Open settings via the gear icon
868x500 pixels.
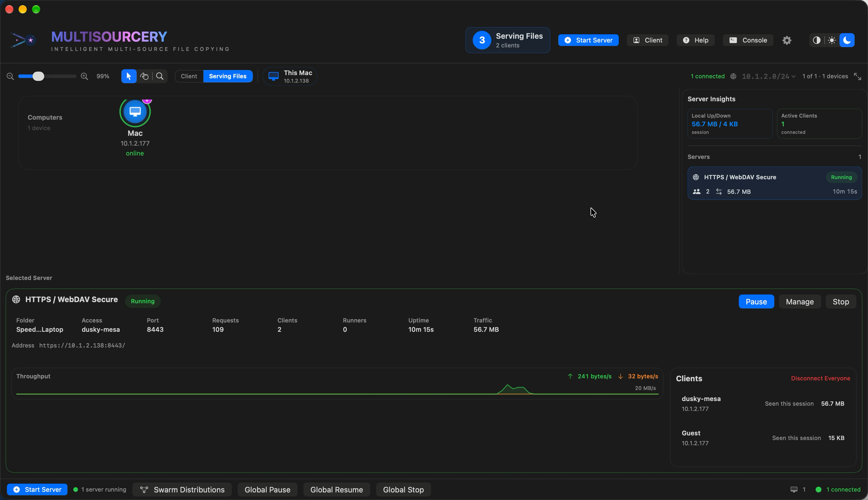(x=787, y=40)
